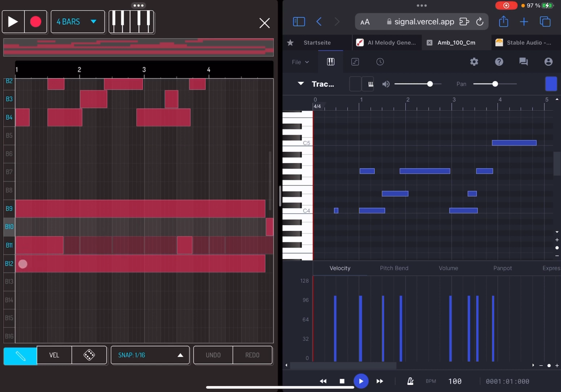Select the pencil draw tool
The image size is (561, 392).
[x=20, y=355]
